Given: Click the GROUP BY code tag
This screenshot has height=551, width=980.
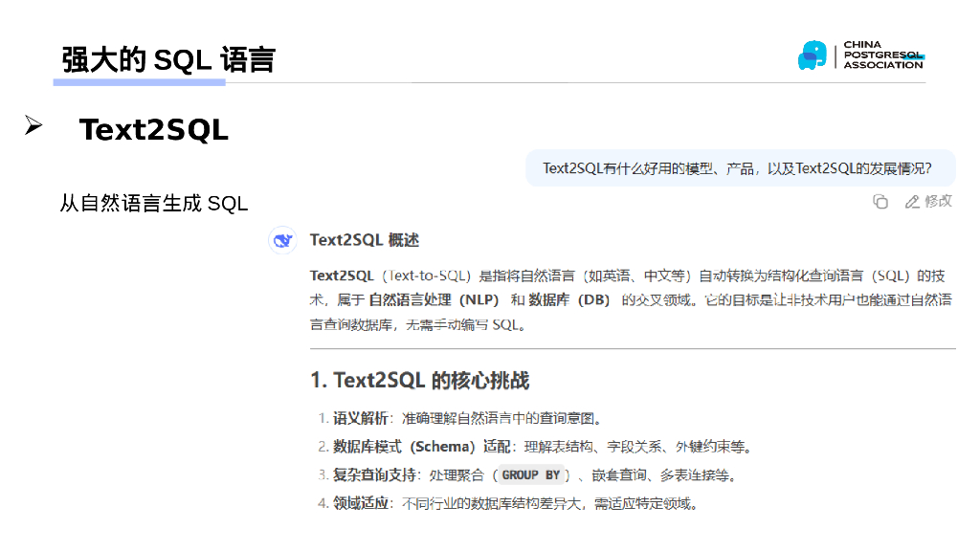Looking at the screenshot, I should [x=531, y=474].
